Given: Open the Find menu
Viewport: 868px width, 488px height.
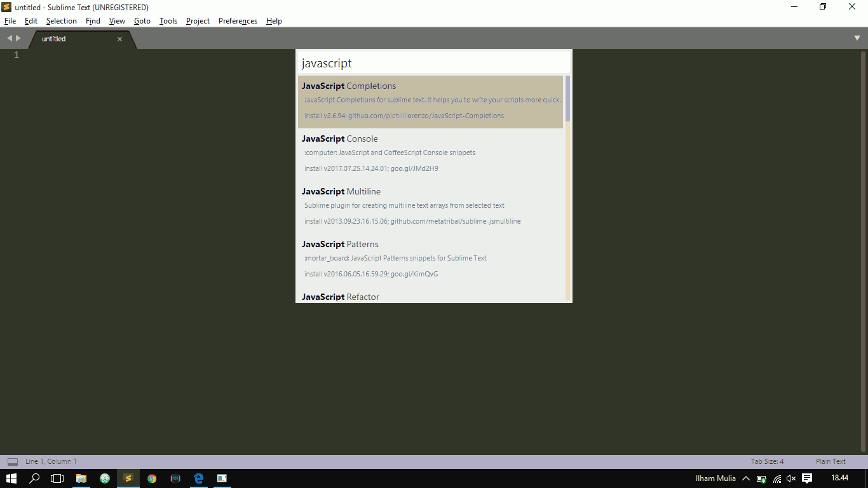Looking at the screenshot, I should (93, 21).
